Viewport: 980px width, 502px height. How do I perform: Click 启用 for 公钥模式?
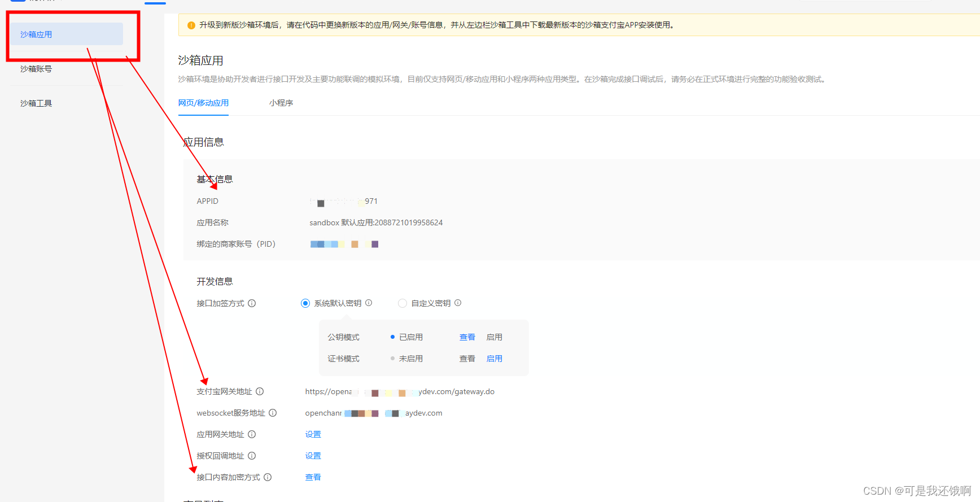(495, 337)
